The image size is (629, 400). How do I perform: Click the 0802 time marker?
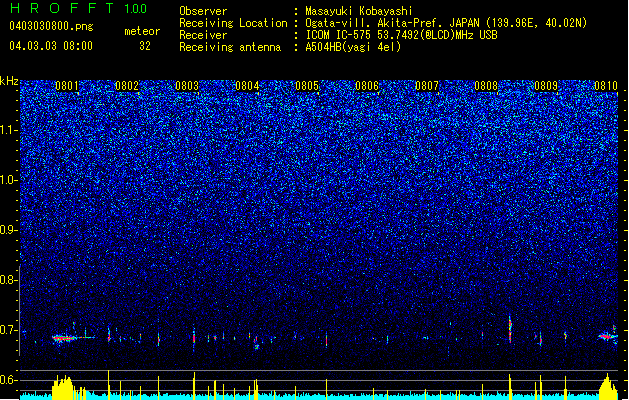[127, 86]
